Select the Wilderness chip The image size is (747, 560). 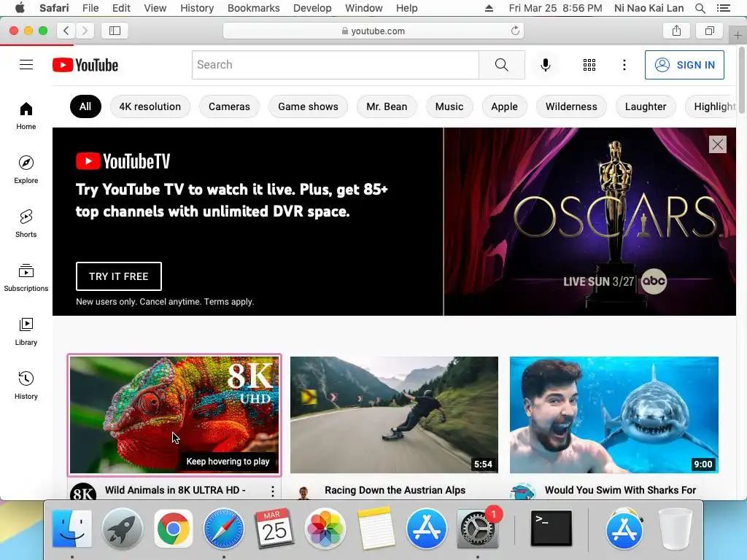click(x=571, y=106)
